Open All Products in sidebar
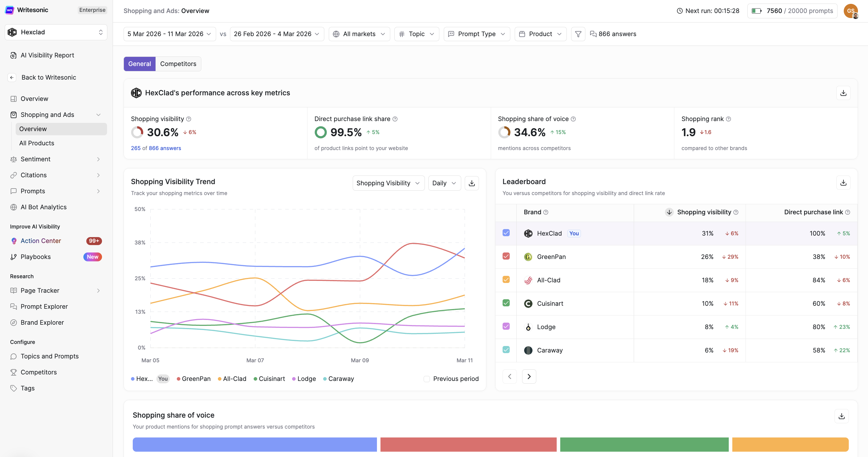Image resolution: width=868 pixels, height=457 pixels. click(x=37, y=143)
